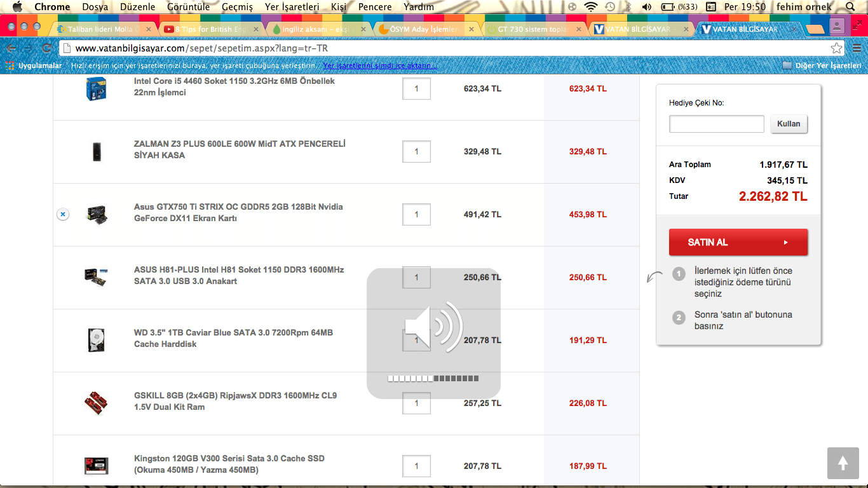Open the Time Machine menu bar icon
The width and height of the screenshot is (868, 488).
[x=610, y=7]
